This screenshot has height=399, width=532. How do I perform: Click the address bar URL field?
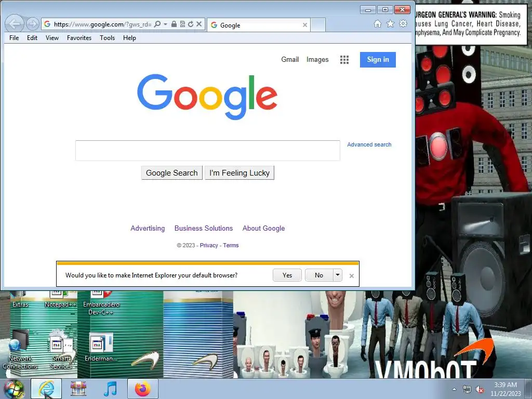(102, 24)
